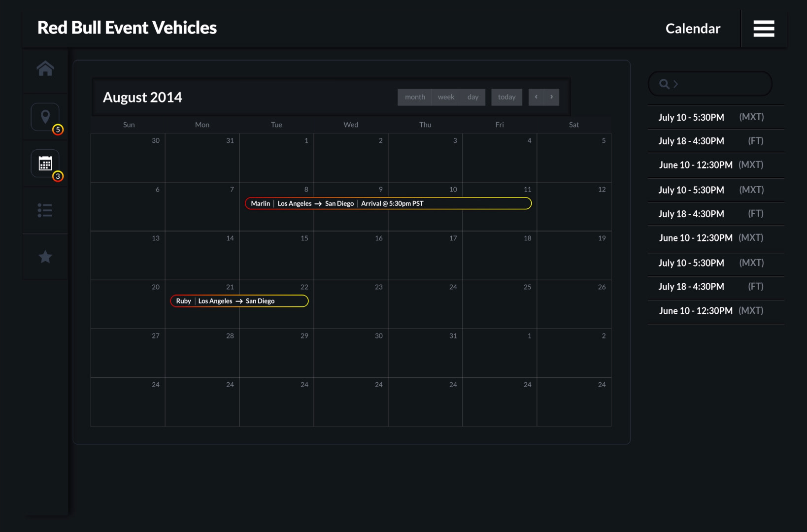The height and width of the screenshot is (532, 807).
Task: Click the Tue column header
Action: [x=276, y=125]
